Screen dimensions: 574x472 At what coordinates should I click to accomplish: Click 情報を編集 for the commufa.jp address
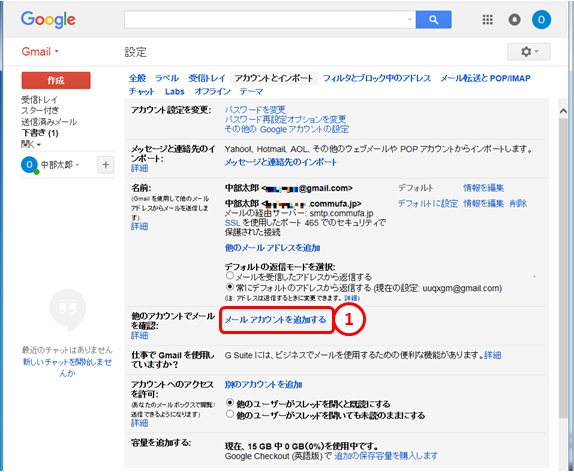tap(484, 204)
